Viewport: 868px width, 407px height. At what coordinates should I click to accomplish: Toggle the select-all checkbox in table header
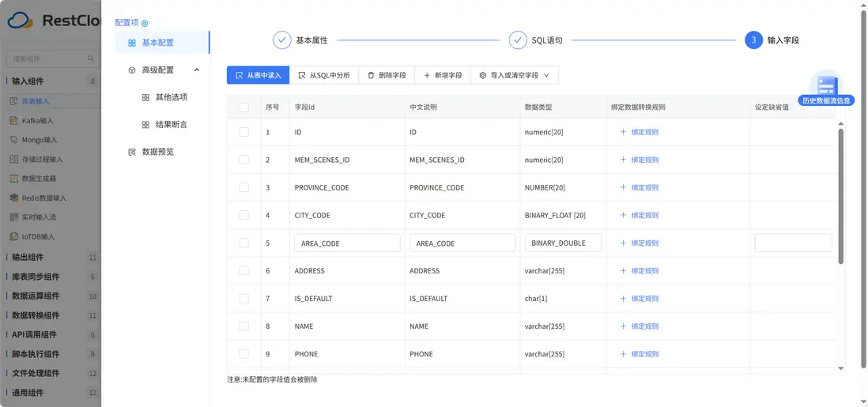(x=244, y=107)
